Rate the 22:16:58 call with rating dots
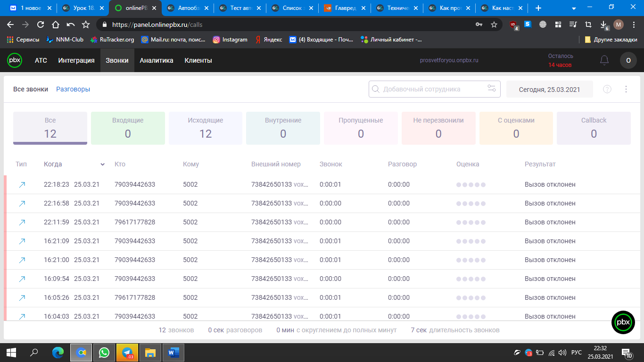 pyautogui.click(x=471, y=204)
